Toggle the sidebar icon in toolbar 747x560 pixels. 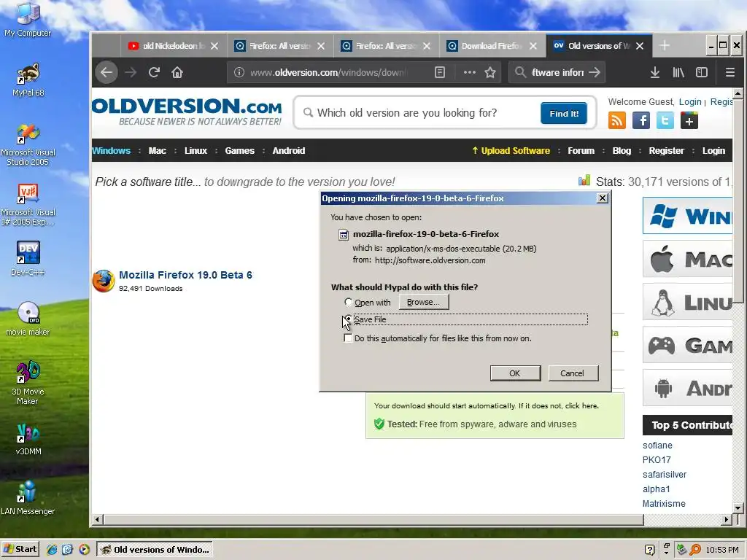tap(702, 72)
